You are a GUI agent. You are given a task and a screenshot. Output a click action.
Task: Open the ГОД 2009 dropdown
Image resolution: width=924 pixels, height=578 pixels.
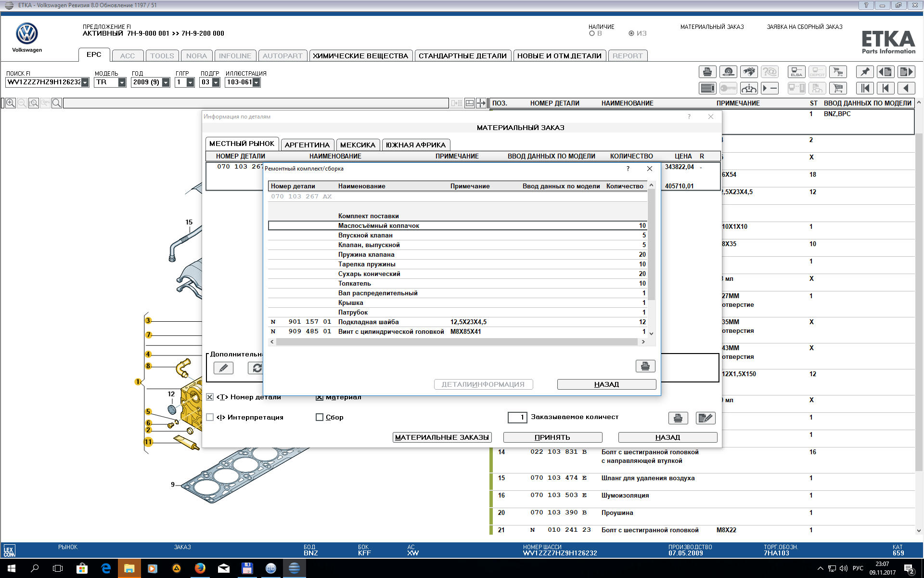click(166, 82)
